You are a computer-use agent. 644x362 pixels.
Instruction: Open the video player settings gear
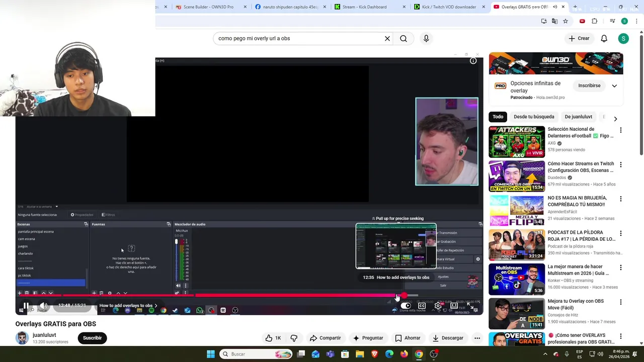tap(438, 306)
